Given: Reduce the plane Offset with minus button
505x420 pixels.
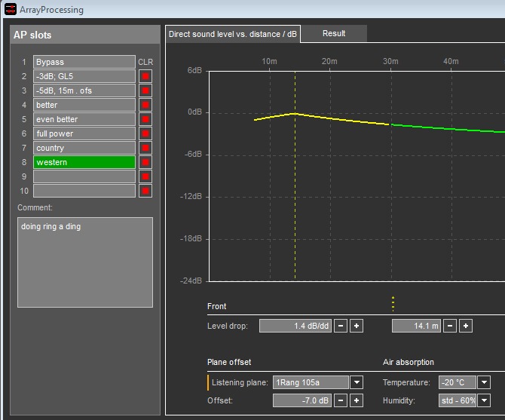Looking at the screenshot, I should [341, 400].
